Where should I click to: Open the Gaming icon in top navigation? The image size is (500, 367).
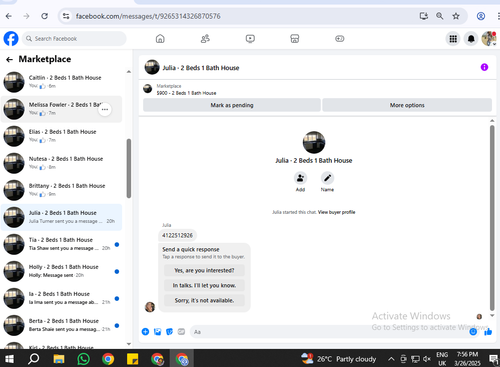[x=340, y=39]
